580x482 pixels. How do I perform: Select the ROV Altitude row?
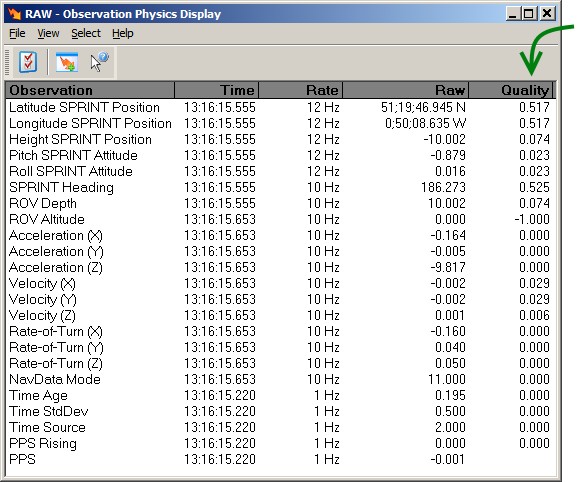(280, 219)
